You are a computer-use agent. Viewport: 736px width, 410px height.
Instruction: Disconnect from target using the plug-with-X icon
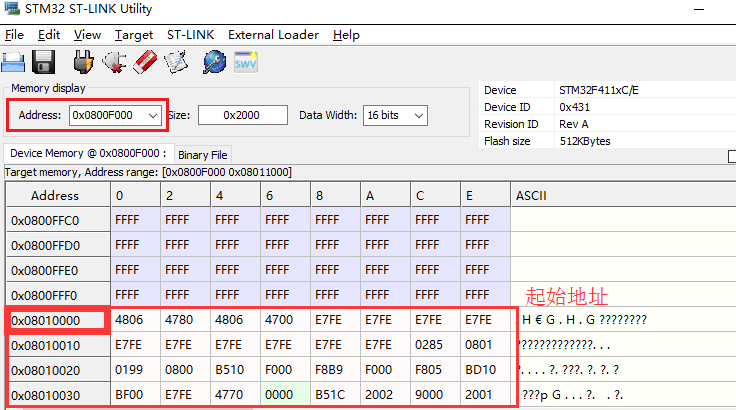[x=115, y=62]
